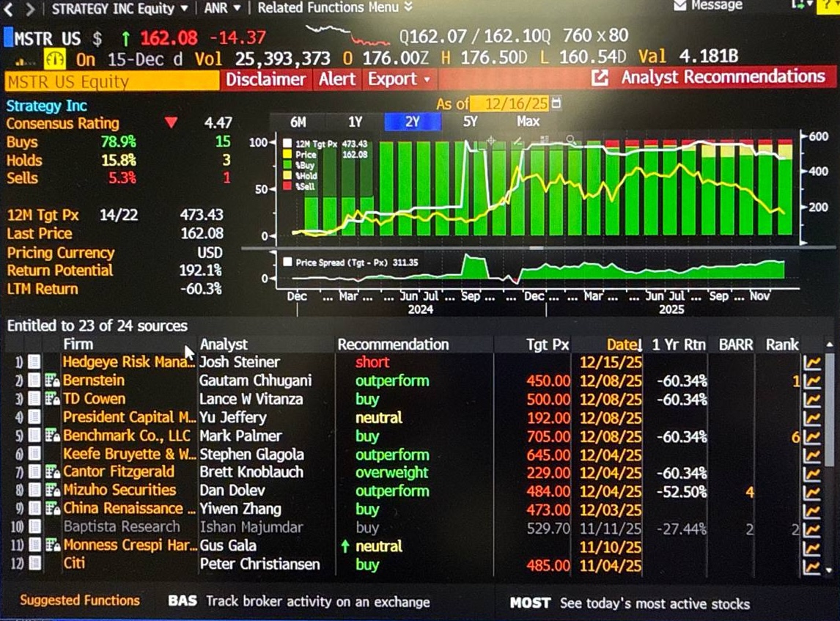The height and width of the screenshot is (621, 840).
Task: Open the China Renaissance research report icon
Action: [52, 509]
